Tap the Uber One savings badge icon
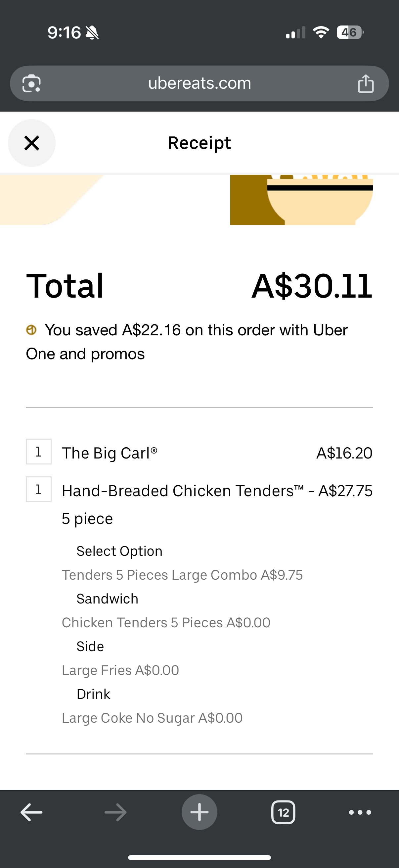Image resolution: width=399 pixels, height=868 pixels. 31,329
